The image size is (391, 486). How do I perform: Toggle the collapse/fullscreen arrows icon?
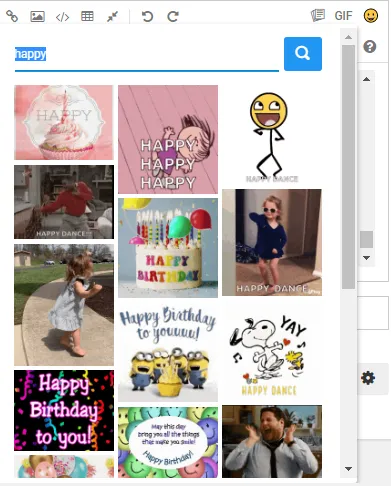(x=112, y=16)
